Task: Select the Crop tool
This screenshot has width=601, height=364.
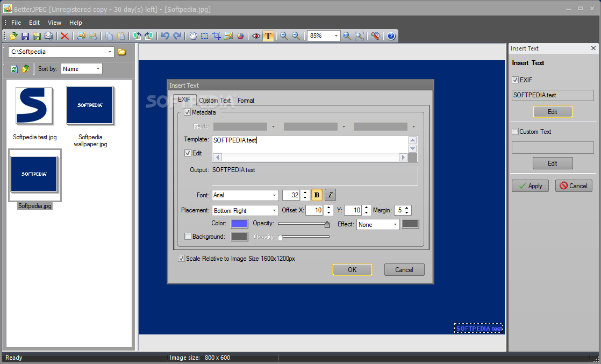Action: [x=217, y=36]
